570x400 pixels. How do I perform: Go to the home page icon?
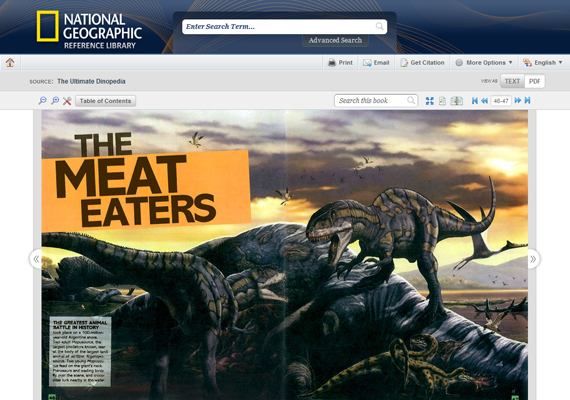pyautogui.click(x=10, y=63)
